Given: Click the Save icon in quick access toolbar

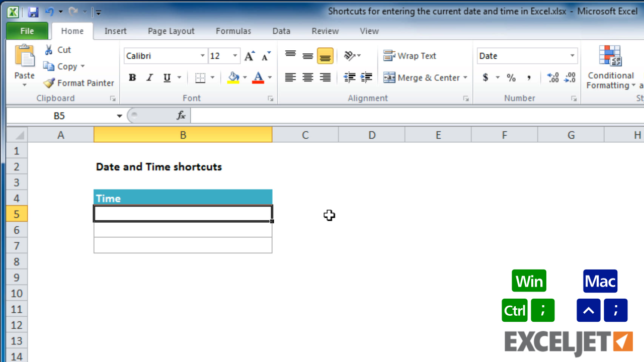Looking at the screenshot, I should pyautogui.click(x=33, y=12).
